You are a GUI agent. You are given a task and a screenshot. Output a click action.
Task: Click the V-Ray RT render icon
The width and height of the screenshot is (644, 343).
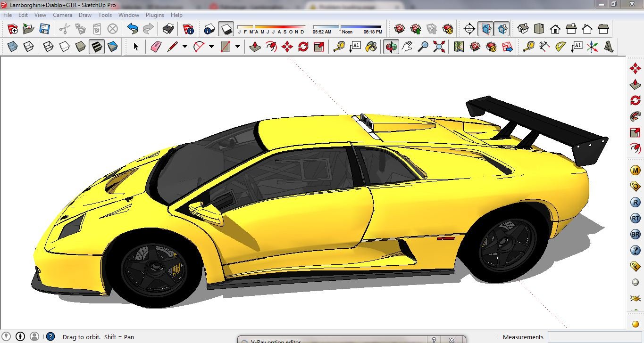[636, 218]
